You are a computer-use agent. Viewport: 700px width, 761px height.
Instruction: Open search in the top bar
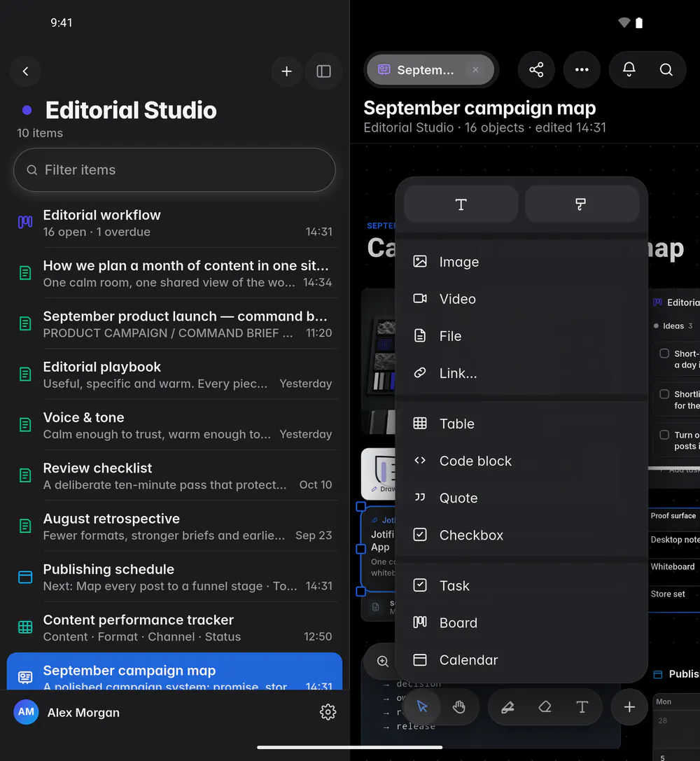point(666,69)
